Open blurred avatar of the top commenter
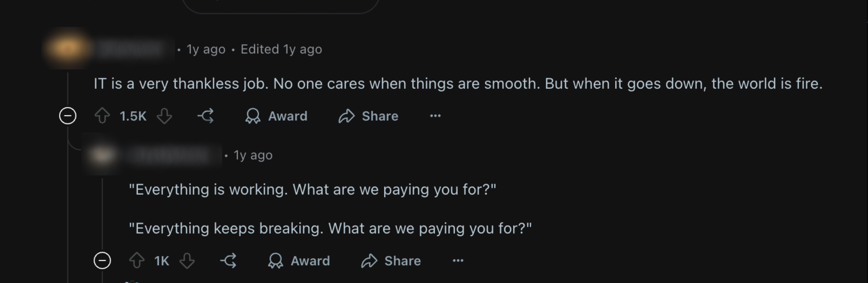Screen dimensions: 868x283 tap(66, 49)
